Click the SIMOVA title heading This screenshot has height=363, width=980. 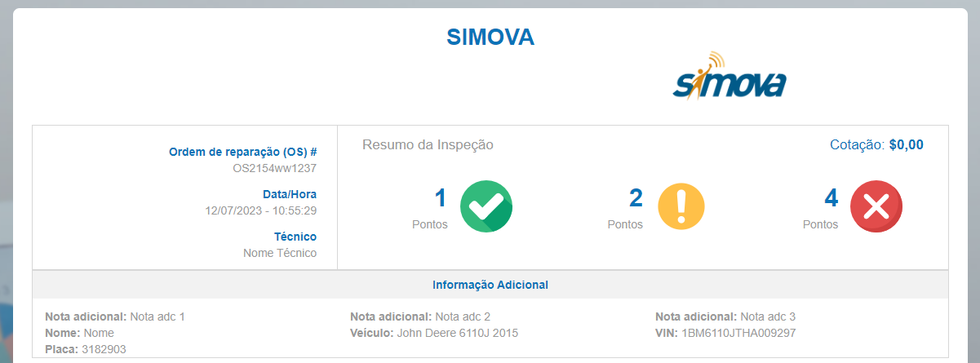point(490,37)
